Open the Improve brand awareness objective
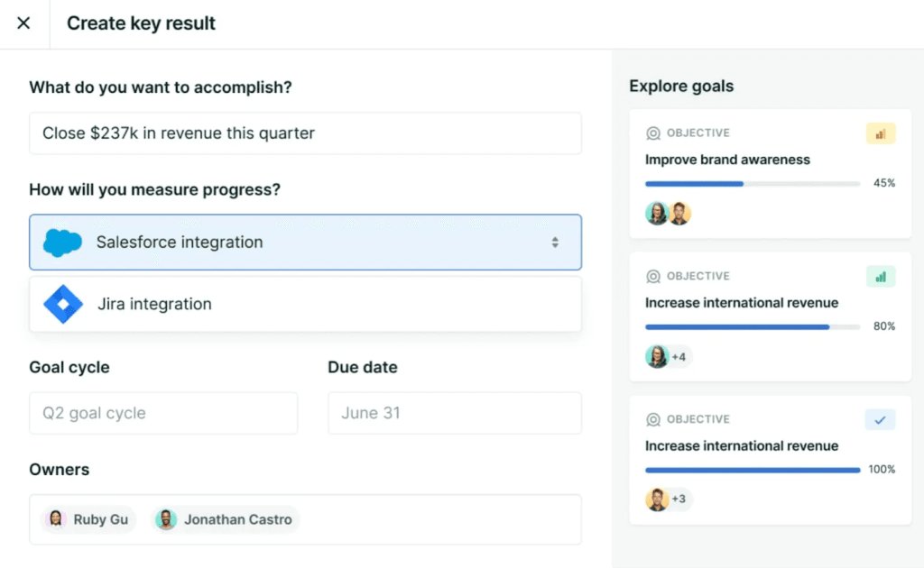This screenshot has width=924, height=568. click(727, 160)
